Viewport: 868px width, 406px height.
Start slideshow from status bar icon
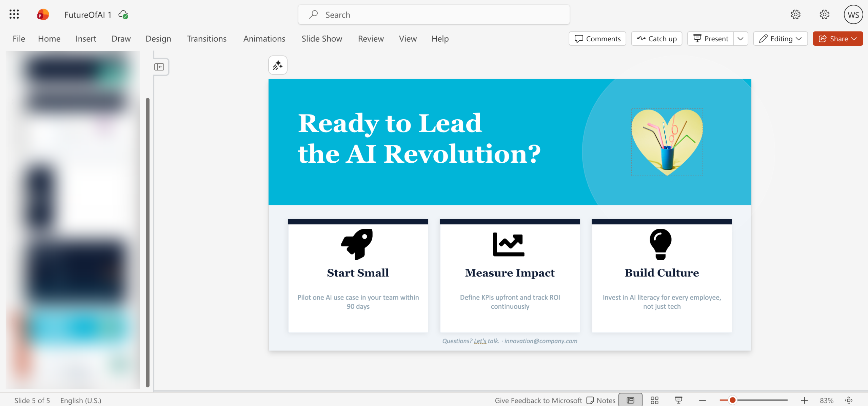(x=678, y=400)
